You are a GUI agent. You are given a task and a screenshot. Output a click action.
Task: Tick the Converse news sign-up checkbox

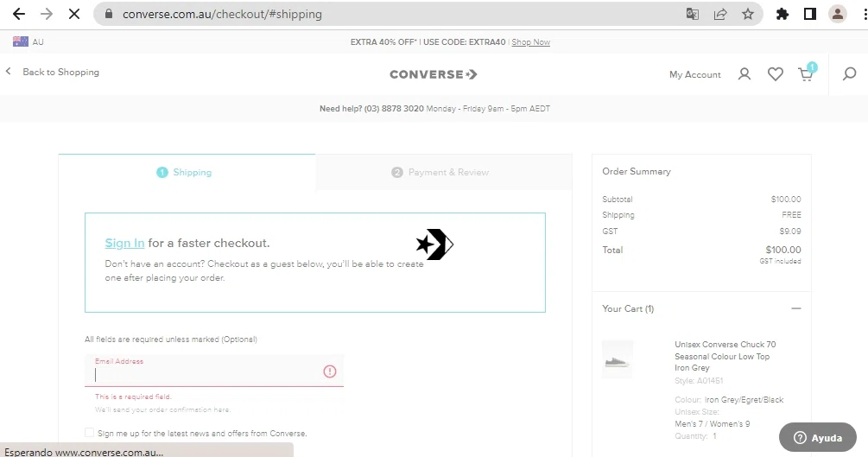pyautogui.click(x=89, y=433)
